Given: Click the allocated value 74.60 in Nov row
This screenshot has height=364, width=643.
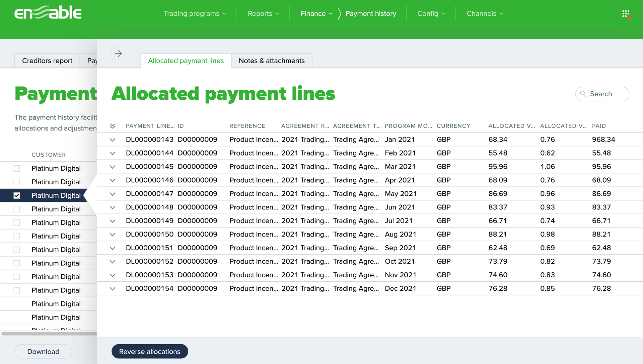Looking at the screenshot, I should pyautogui.click(x=498, y=275).
